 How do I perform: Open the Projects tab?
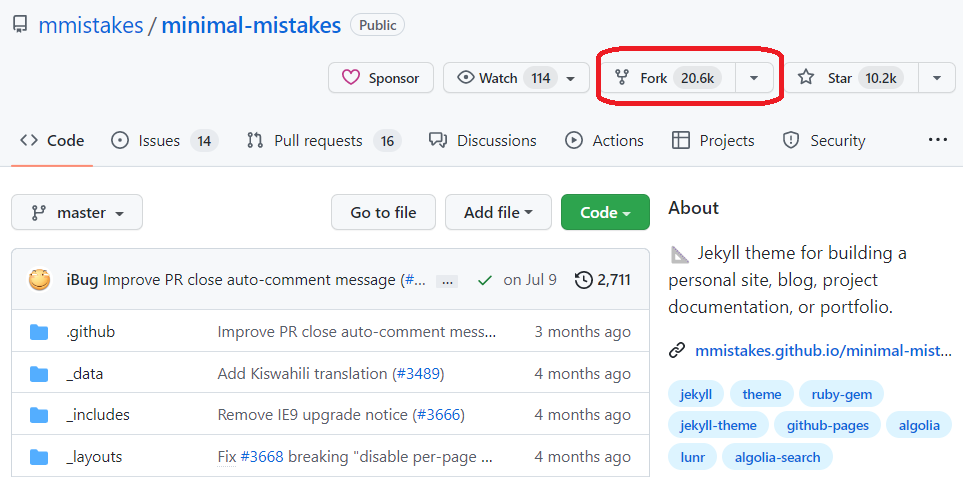713,141
